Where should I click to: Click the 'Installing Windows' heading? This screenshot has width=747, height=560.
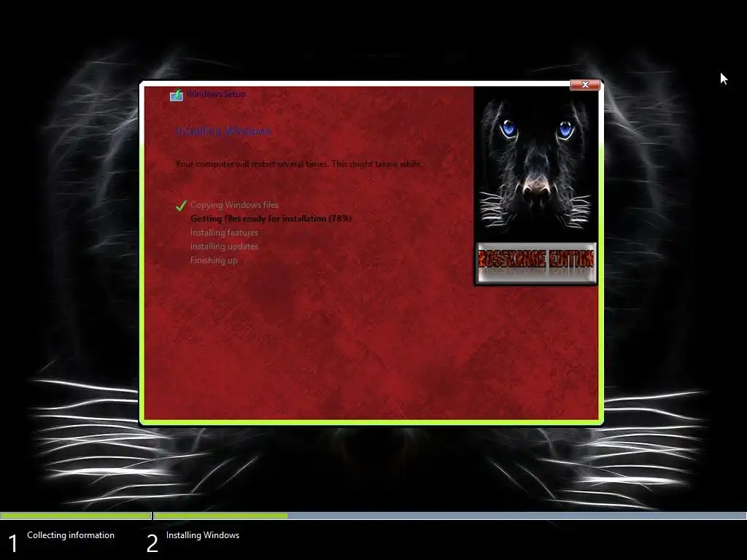pyautogui.click(x=223, y=131)
